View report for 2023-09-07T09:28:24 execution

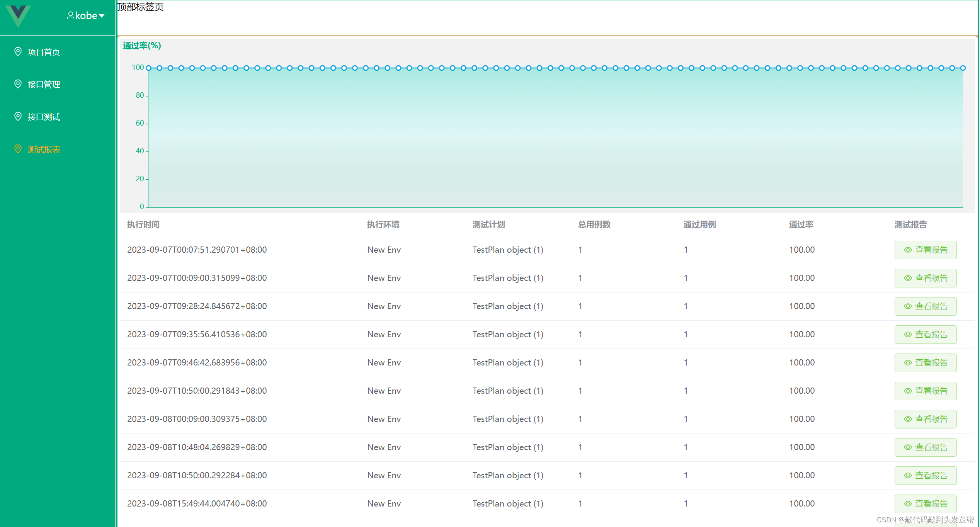tap(925, 306)
